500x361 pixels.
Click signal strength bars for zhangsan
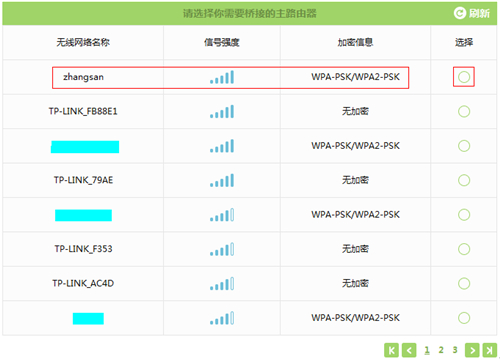pyautogui.click(x=222, y=77)
